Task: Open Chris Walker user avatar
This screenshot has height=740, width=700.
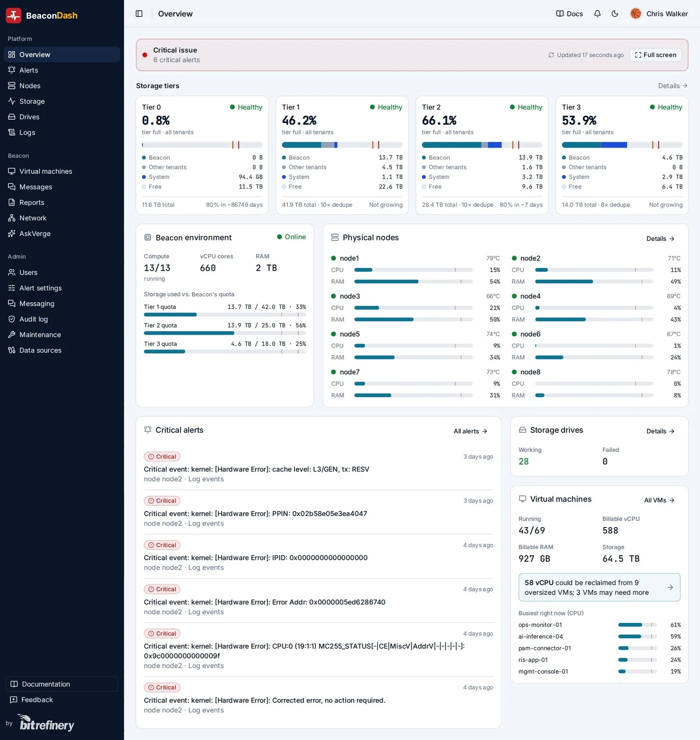Action: pos(636,14)
